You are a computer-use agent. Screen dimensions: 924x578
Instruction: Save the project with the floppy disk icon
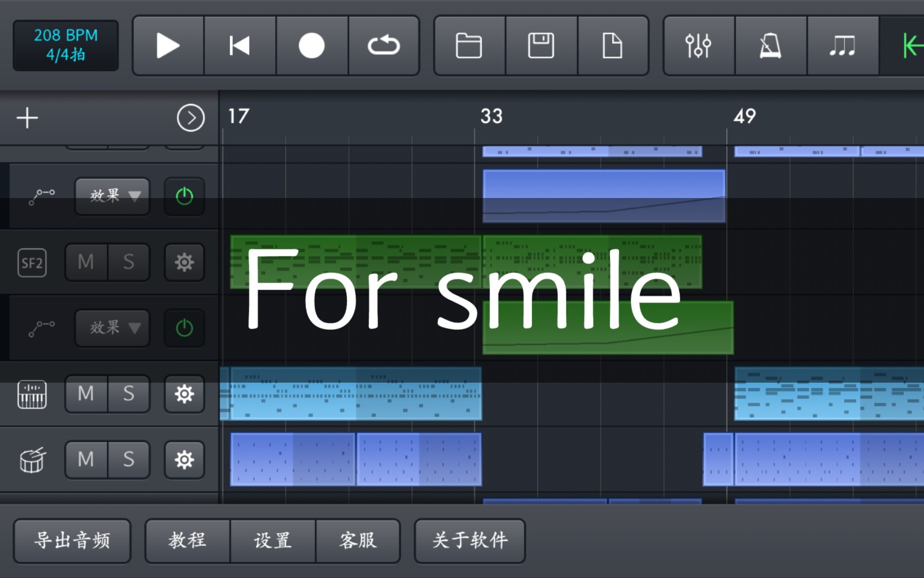(x=541, y=45)
